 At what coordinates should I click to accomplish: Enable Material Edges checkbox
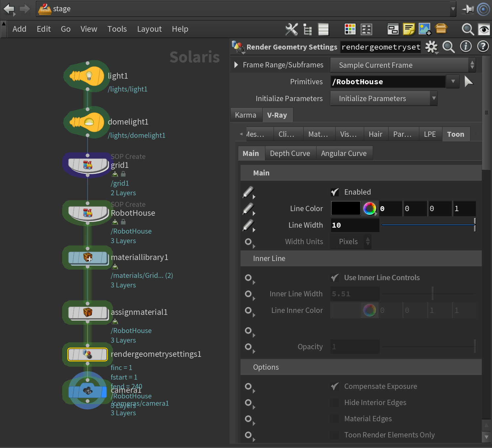335,419
